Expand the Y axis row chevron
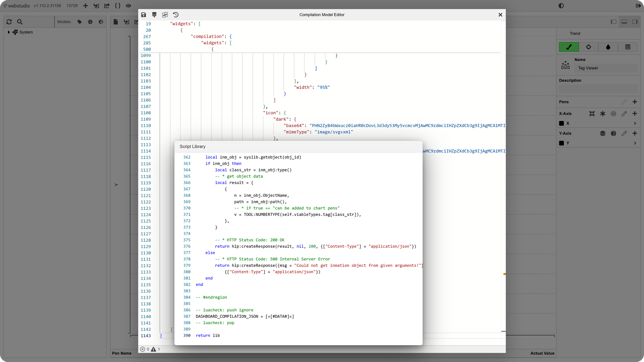This screenshot has height=362, width=644. tap(635, 143)
